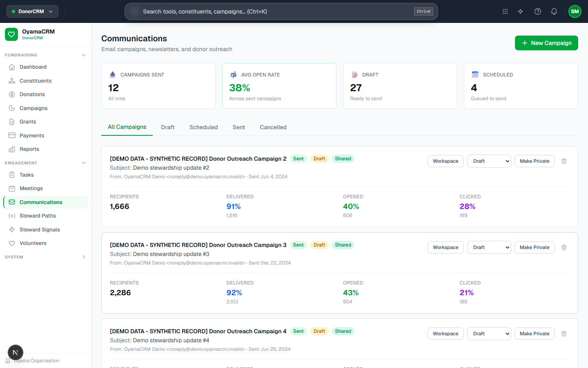Click the Steward Paths icon
Image resolution: width=588 pixels, height=368 pixels.
12,216
